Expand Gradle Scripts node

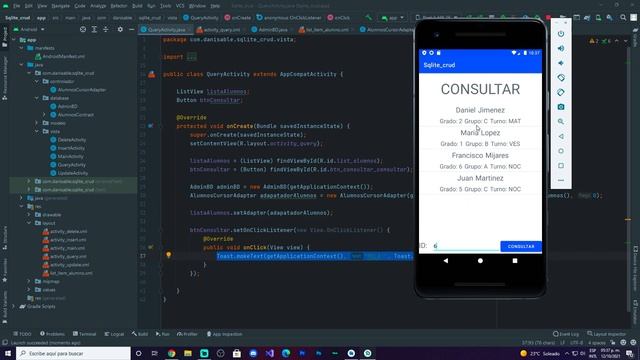pos(13,306)
